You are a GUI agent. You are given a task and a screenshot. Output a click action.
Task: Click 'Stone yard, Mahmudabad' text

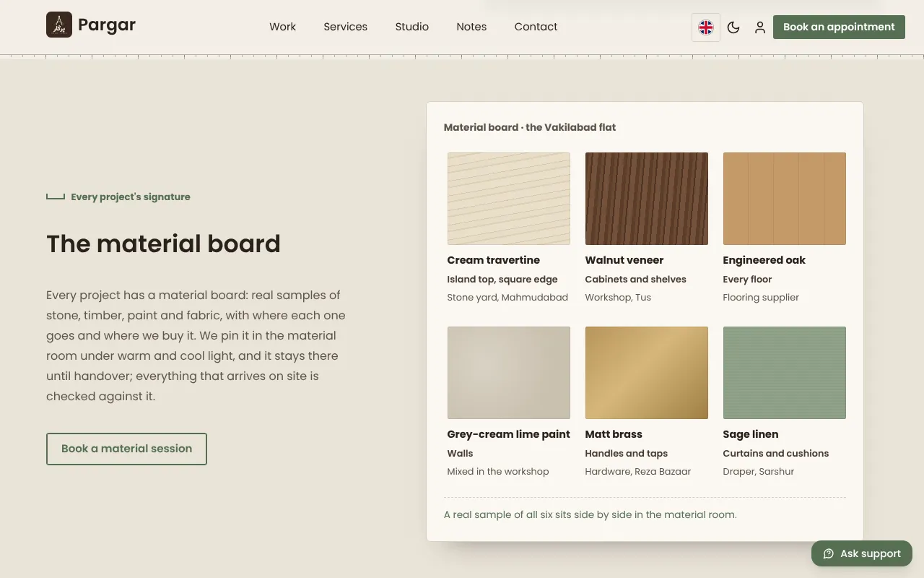point(507,297)
